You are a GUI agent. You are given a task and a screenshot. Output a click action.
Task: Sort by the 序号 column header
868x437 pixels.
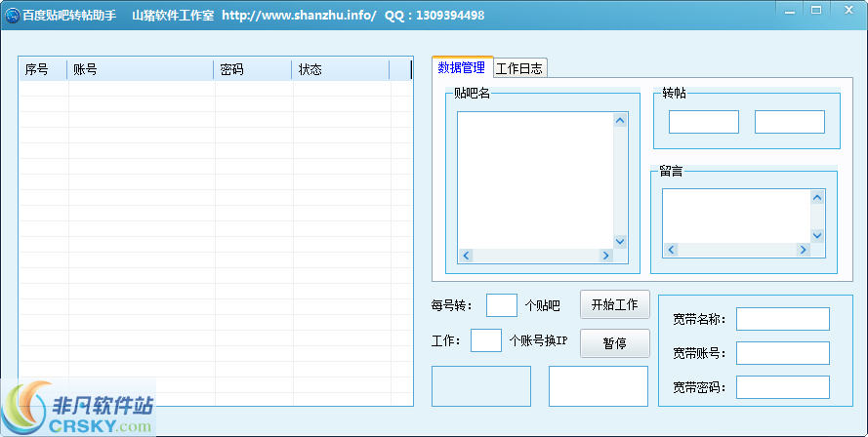tap(43, 69)
